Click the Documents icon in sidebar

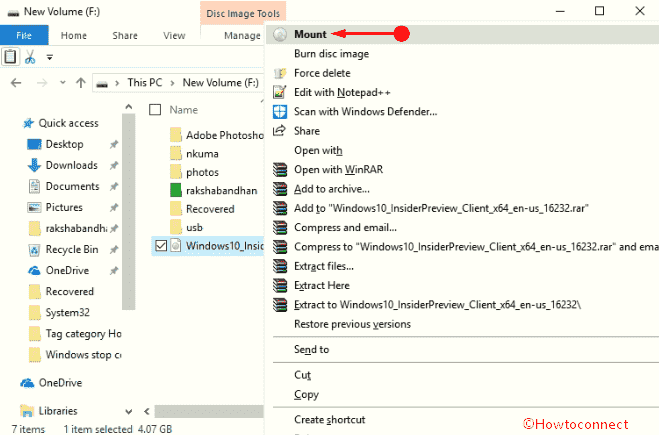point(34,186)
